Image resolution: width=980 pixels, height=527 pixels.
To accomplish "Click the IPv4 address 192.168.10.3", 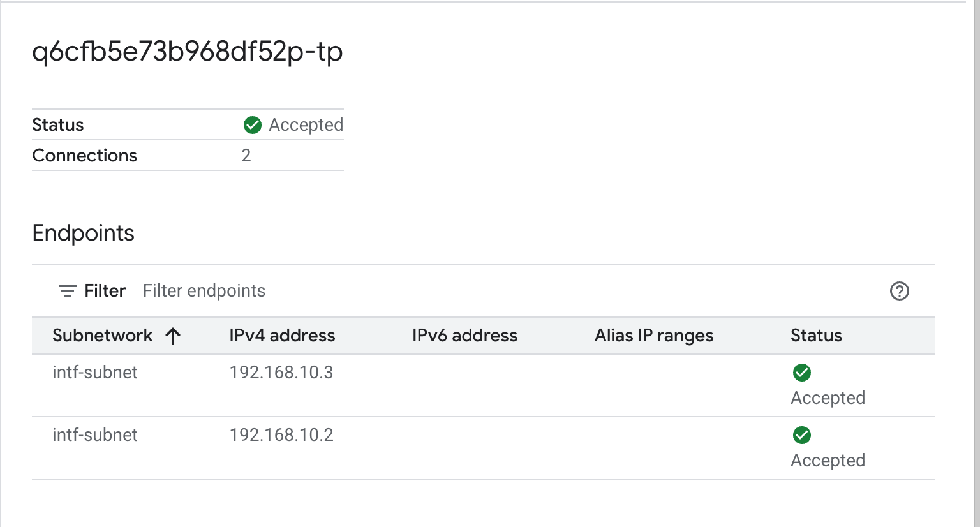I will [x=281, y=373].
